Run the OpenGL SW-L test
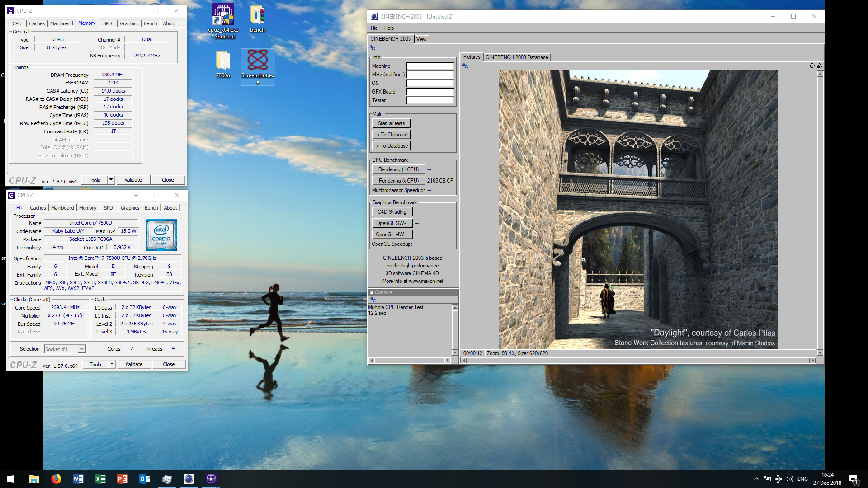Screen dimensions: 868x488 (x=392, y=223)
